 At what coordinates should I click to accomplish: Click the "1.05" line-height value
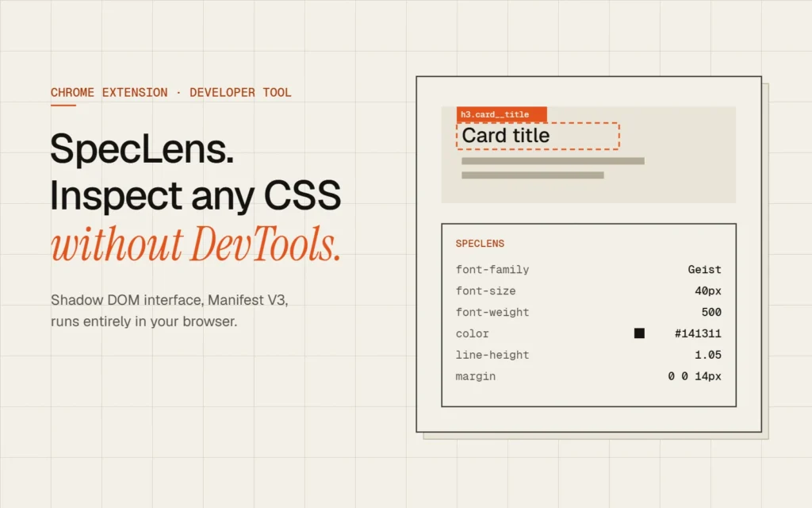pos(708,355)
